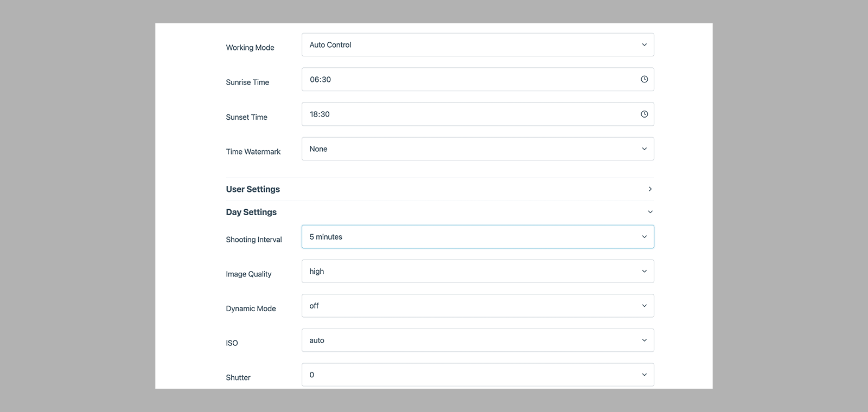
Task: Click the Day Settings section heading
Action: tap(251, 212)
